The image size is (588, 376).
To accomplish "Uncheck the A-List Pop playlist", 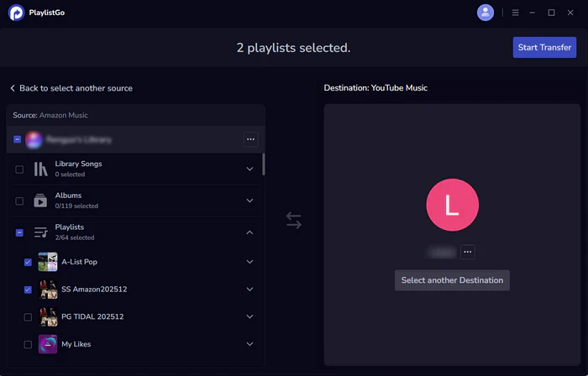I will 28,262.
